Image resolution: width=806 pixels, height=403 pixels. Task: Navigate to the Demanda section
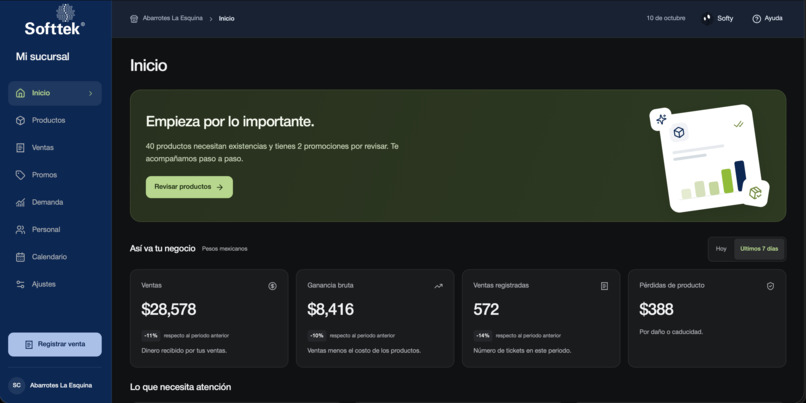coord(55,203)
